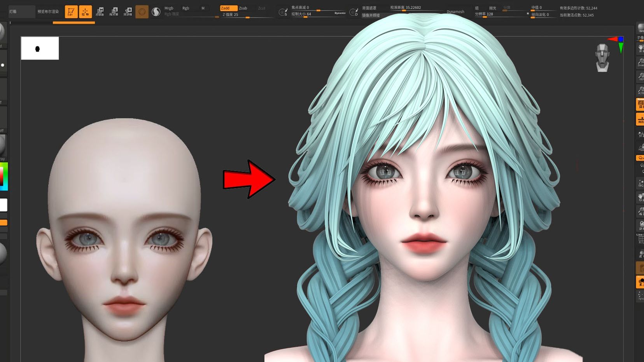This screenshot has width=644, height=362.
Task: Click the brush D icon beside 背面遮罩
Action: pyautogui.click(x=353, y=12)
